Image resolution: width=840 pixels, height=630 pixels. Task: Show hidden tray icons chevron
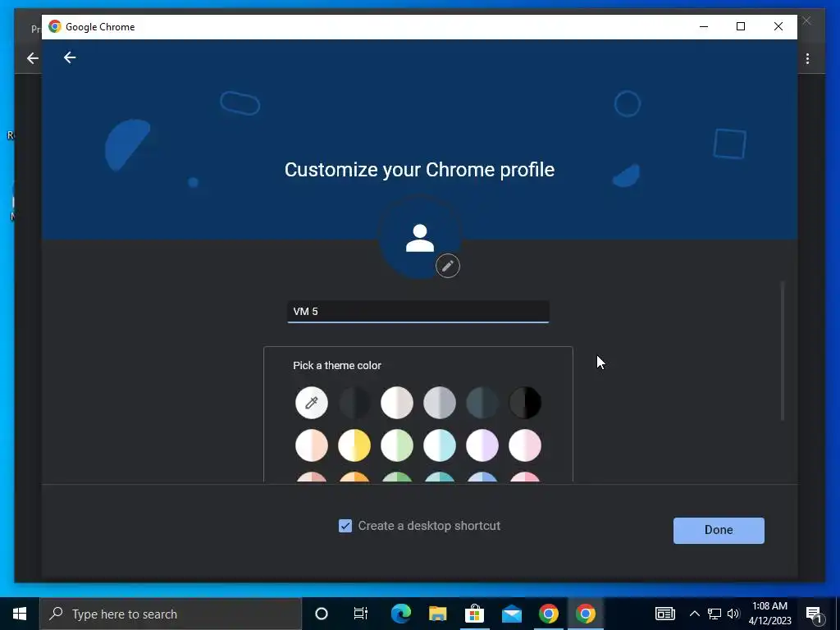[694, 614]
